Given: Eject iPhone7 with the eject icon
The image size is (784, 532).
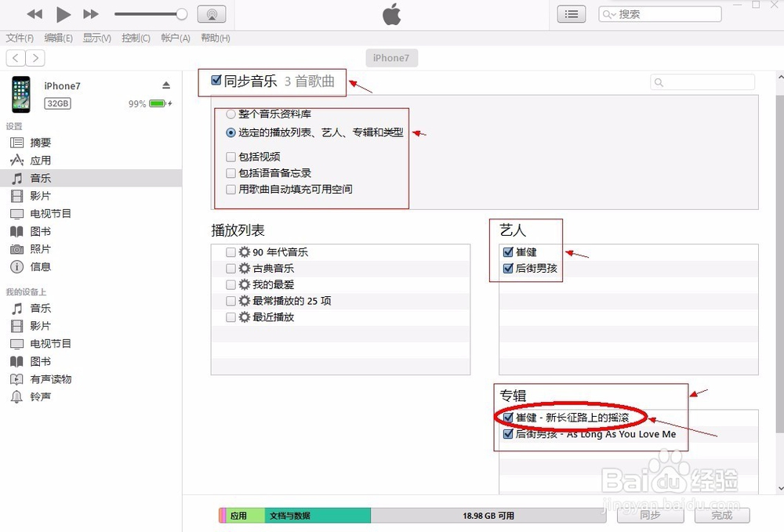Looking at the screenshot, I should pyautogui.click(x=166, y=85).
